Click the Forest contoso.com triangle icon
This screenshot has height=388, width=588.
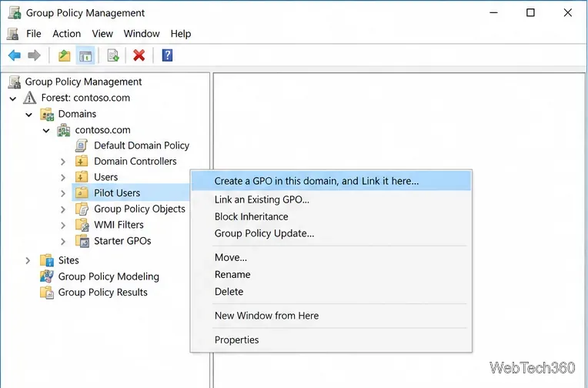(29, 98)
